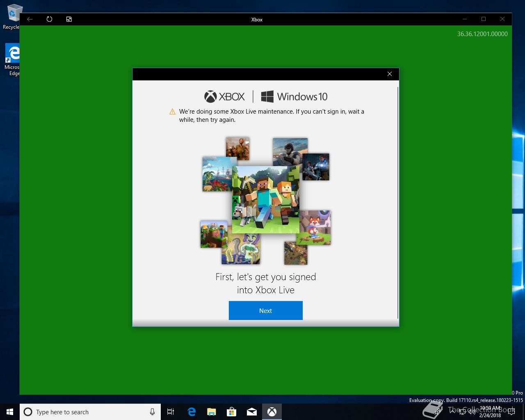Viewport: 525px width, 420px height.
Task: Select the strategy battlefield game thumbnail
Action: point(295,253)
